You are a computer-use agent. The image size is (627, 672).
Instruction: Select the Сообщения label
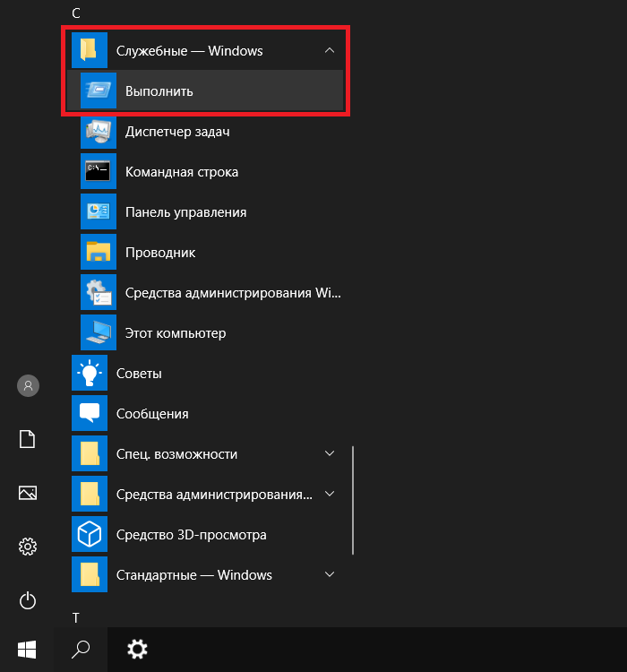pyautogui.click(x=152, y=414)
